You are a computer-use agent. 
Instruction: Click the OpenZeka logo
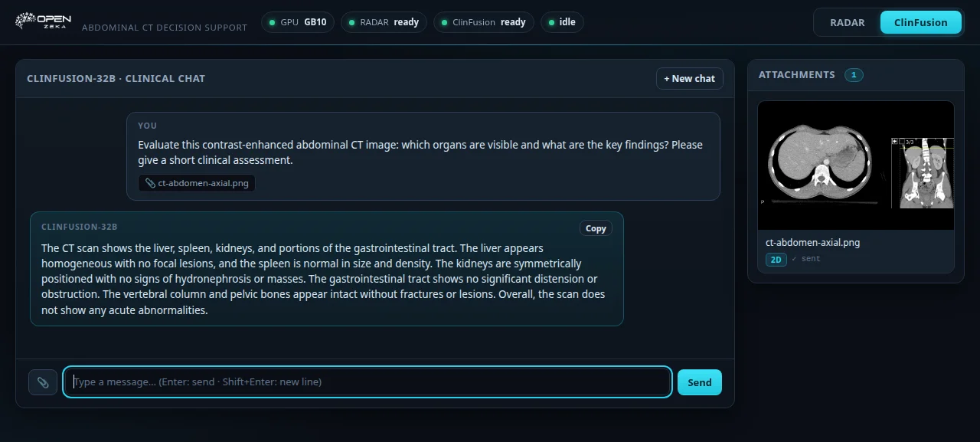[43, 21]
